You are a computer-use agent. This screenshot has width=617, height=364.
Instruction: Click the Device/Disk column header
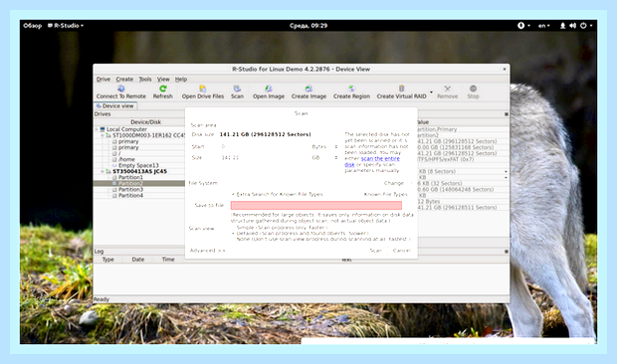click(x=145, y=122)
